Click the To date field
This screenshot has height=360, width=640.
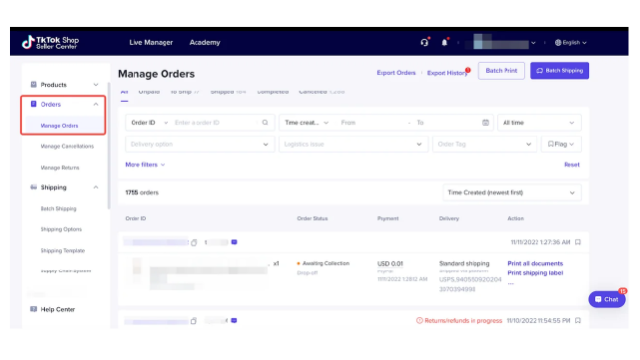[447, 122]
